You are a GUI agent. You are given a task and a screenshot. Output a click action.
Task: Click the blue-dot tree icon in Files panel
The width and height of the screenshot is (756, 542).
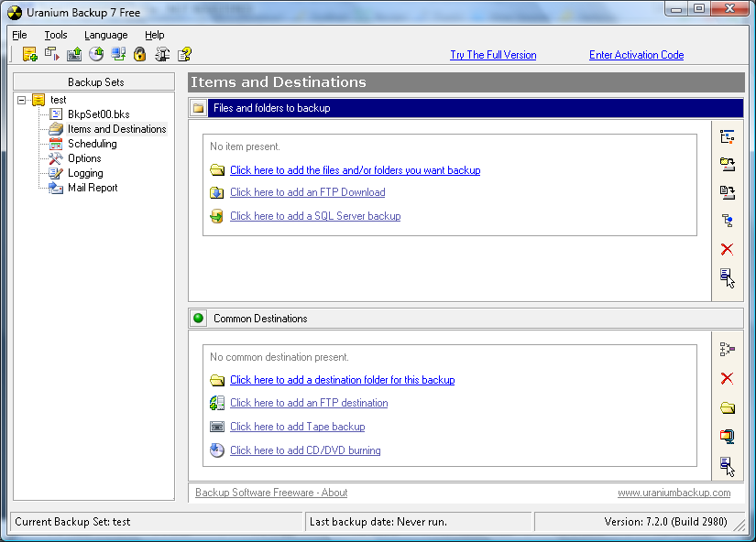727,221
